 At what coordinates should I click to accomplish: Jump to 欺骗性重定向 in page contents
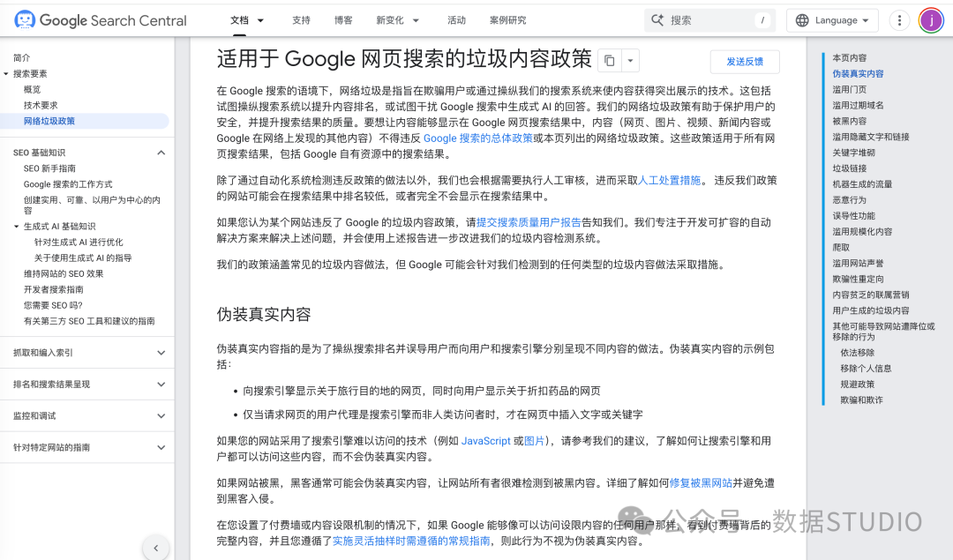click(x=858, y=279)
